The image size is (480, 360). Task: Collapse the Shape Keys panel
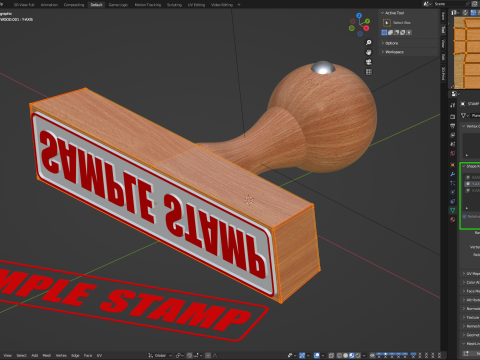(x=470, y=166)
